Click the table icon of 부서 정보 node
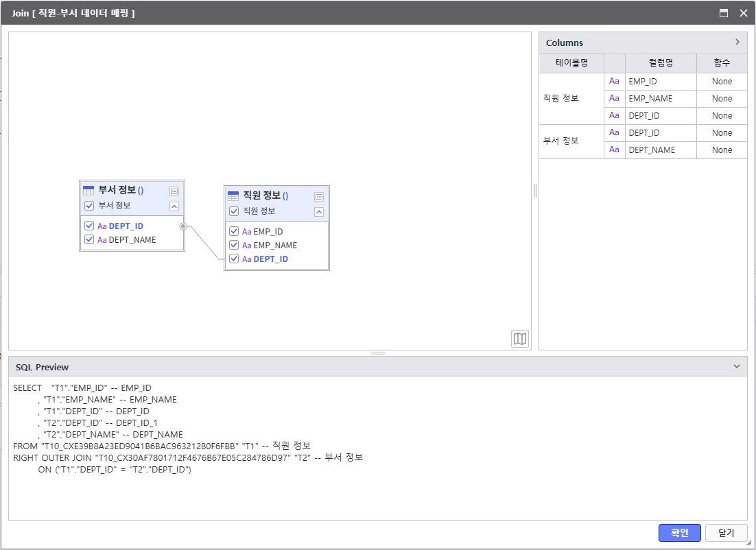Viewport: 756px width, 550px height. [x=88, y=191]
